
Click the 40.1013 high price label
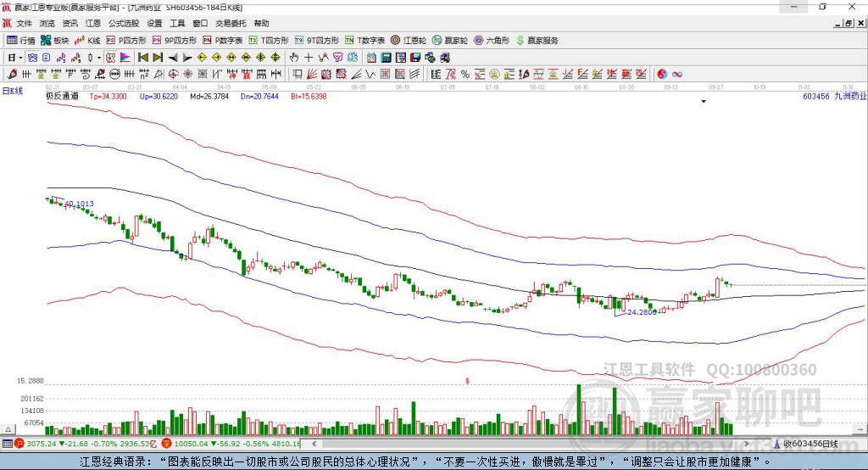click(x=79, y=204)
